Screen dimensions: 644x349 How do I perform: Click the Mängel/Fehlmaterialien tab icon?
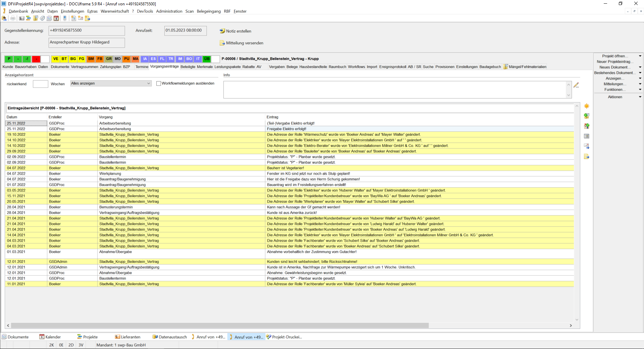(505, 67)
